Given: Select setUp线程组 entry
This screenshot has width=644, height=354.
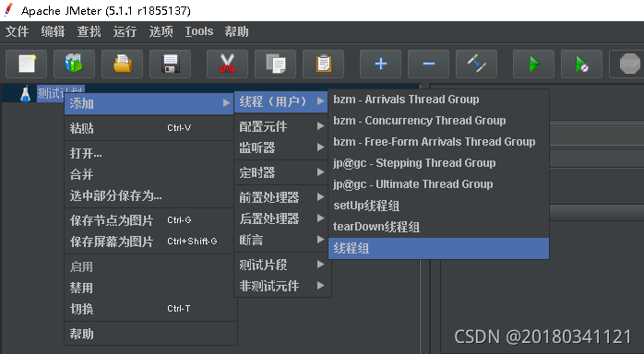Looking at the screenshot, I should pyautogui.click(x=438, y=206).
